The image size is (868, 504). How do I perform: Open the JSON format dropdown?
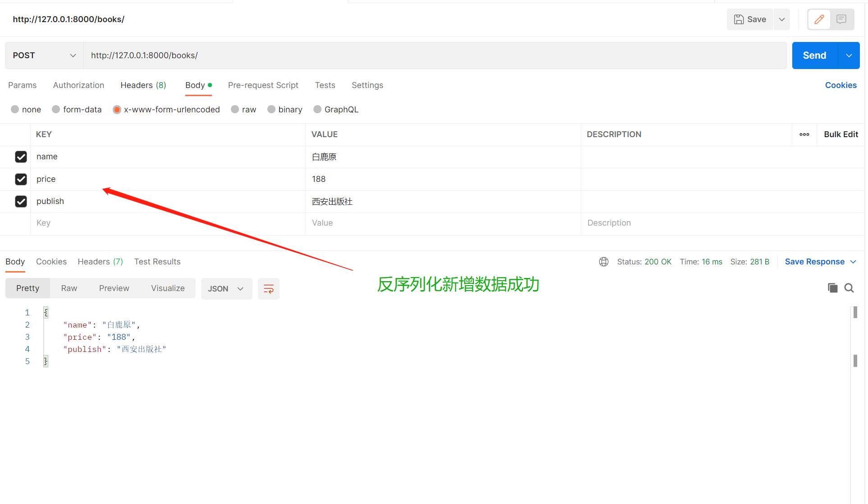(226, 289)
